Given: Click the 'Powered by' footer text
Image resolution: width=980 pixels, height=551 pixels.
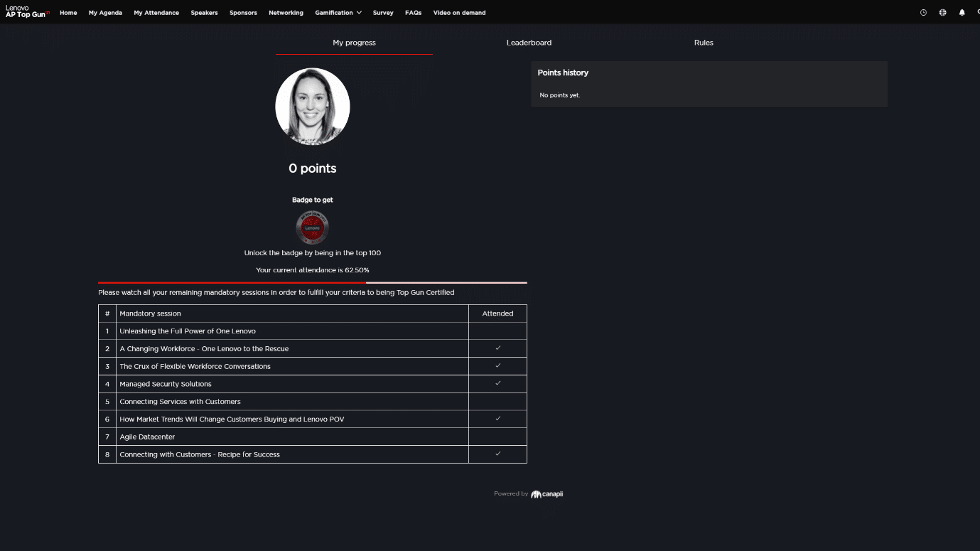Looking at the screenshot, I should [x=511, y=494].
